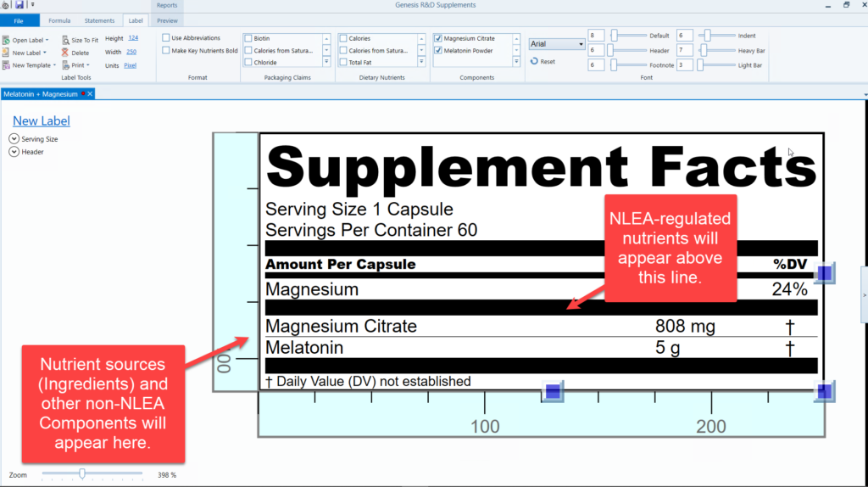Enable the Use Abbreviations checkbox
Screen dimensions: 868x487
click(165, 37)
